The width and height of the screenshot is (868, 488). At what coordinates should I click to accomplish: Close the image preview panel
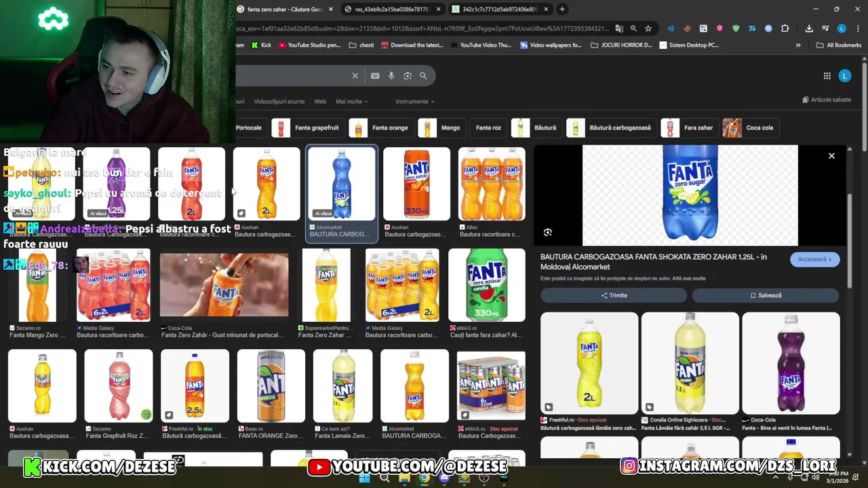click(831, 156)
